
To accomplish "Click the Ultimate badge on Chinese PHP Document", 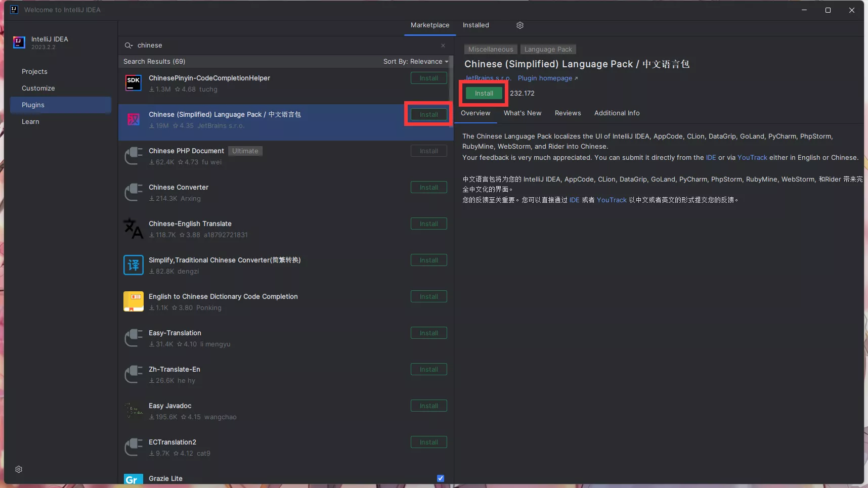I will pos(245,151).
